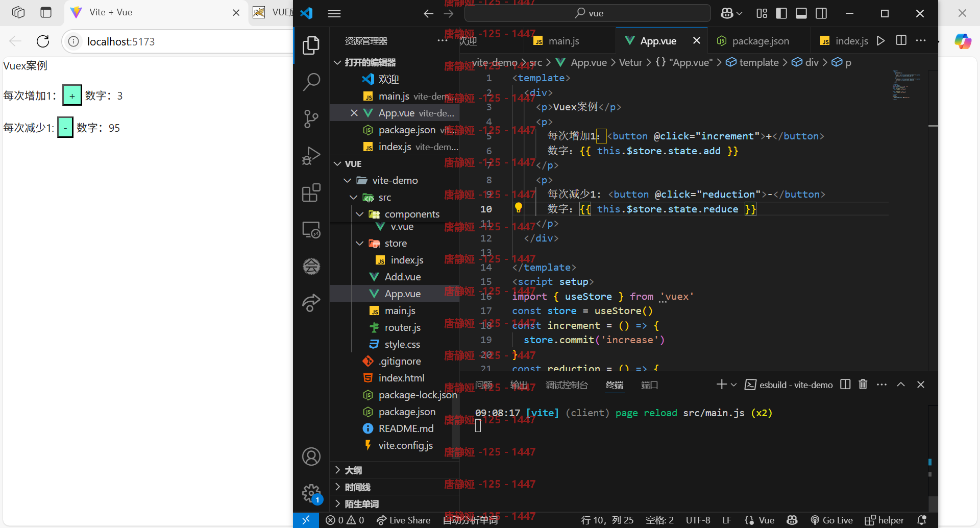Open the 端口 ports panel tab
Viewport: 980px width, 528px height.
pyautogui.click(x=649, y=385)
